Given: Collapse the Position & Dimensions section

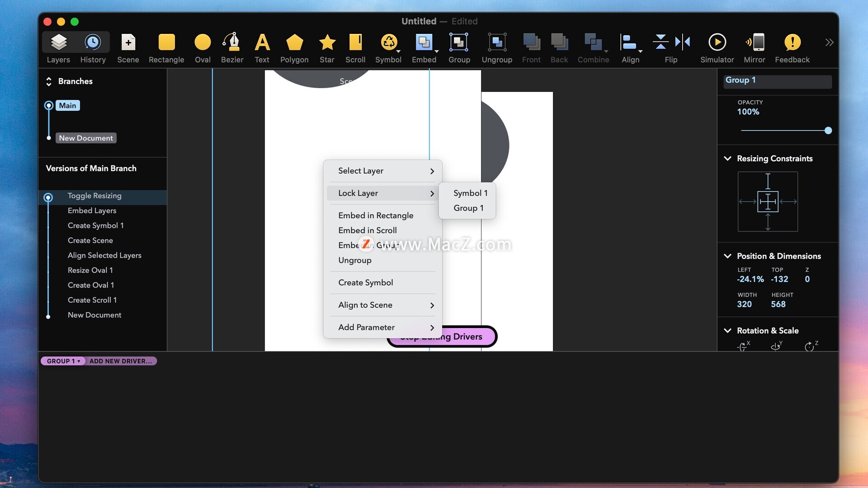Looking at the screenshot, I should [727, 256].
